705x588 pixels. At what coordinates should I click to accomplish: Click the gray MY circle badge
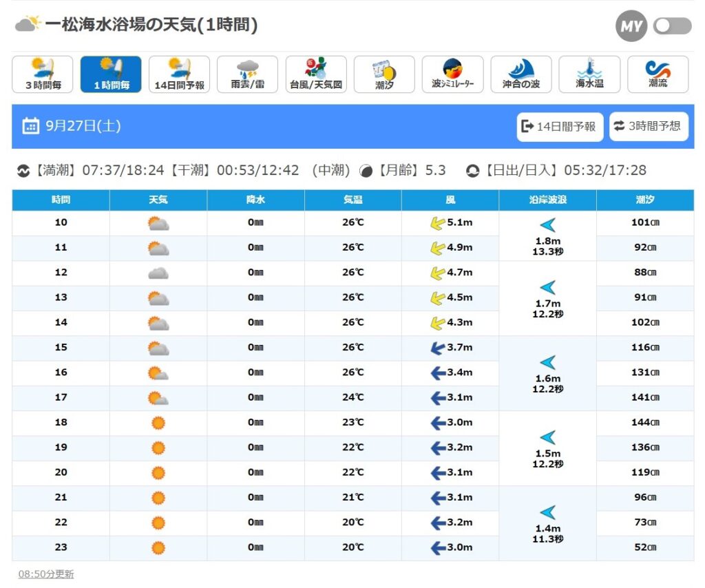(631, 26)
